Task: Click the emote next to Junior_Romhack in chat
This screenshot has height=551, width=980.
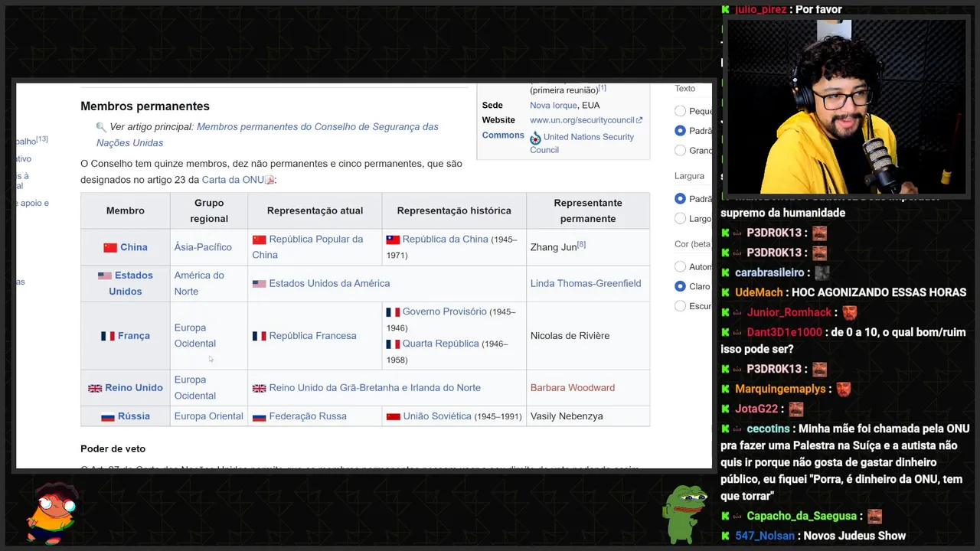Action: (x=850, y=312)
